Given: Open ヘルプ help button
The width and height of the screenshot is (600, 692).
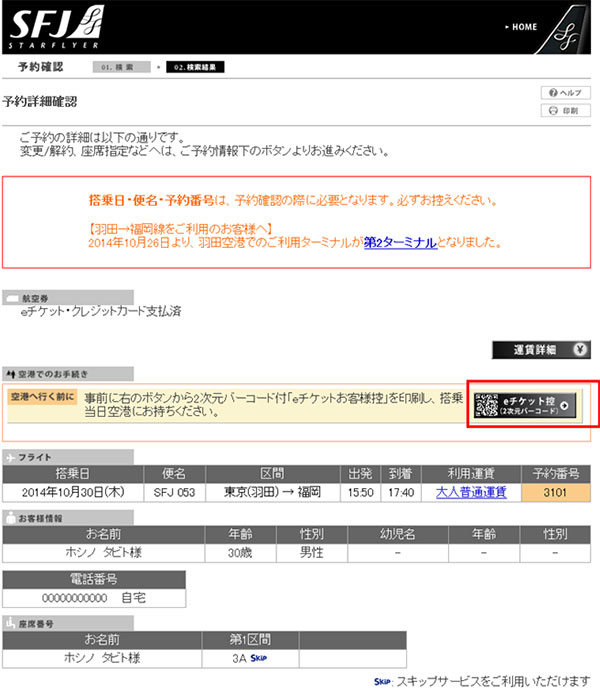Looking at the screenshot, I should [559, 92].
